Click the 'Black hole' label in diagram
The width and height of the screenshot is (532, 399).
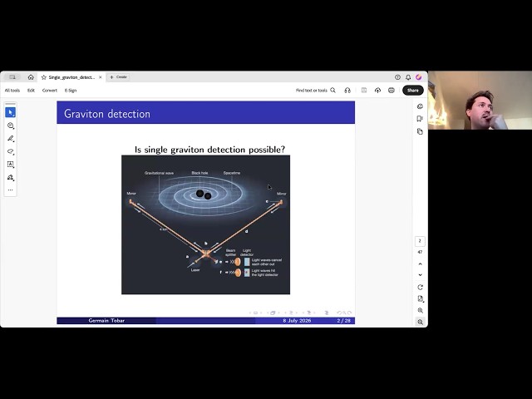click(199, 173)
